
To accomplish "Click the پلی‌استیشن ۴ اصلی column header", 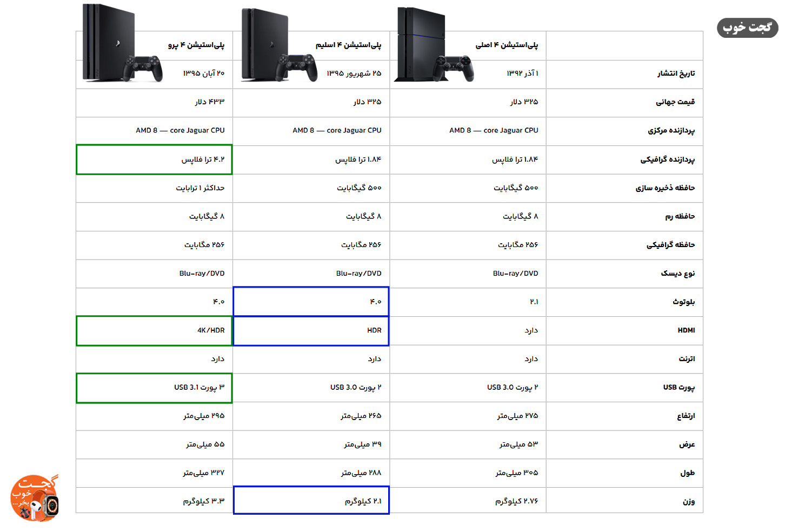I will point(507,45).
